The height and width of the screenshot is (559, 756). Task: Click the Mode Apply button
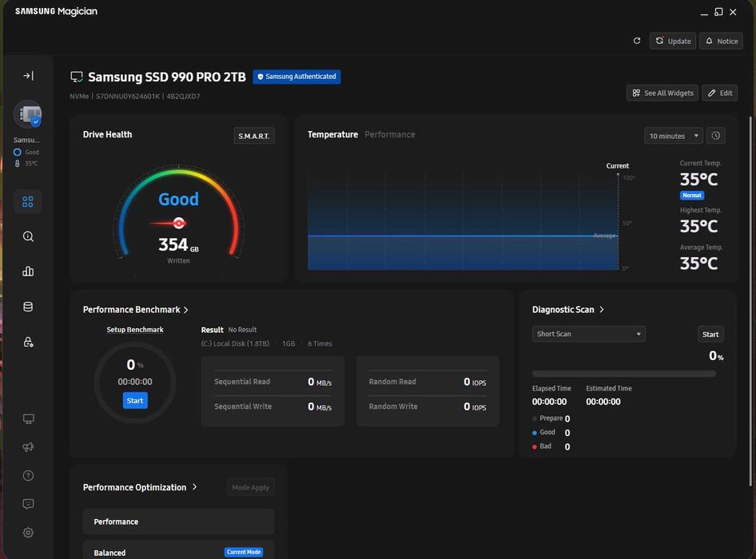[250, 487]
